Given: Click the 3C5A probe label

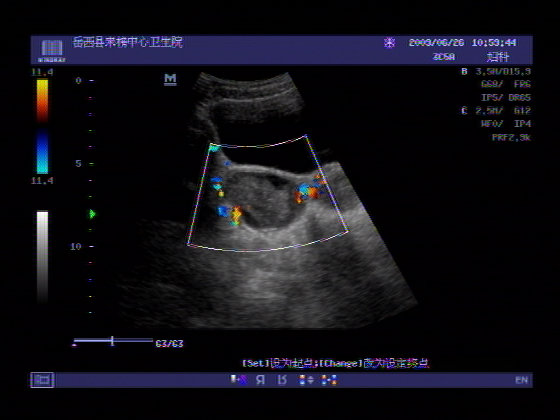Looking at the screenshot, I should [x=444, y=57].
